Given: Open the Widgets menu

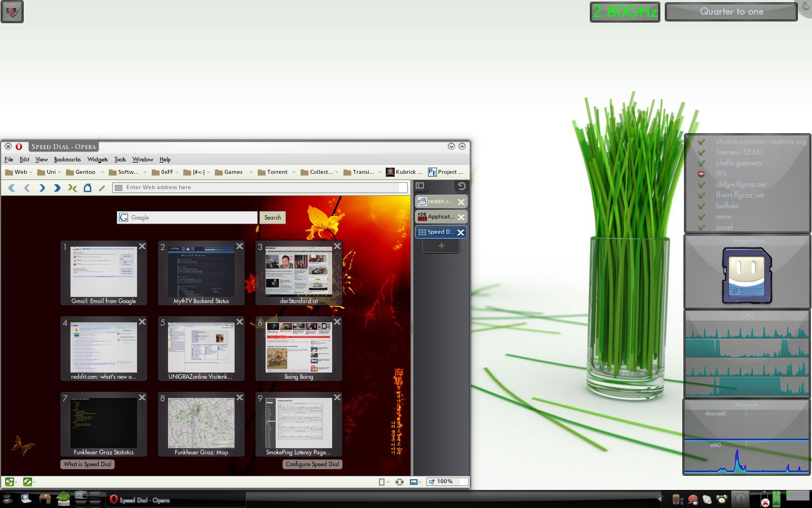Looking at the screenshot, I should tap(97, 160).
